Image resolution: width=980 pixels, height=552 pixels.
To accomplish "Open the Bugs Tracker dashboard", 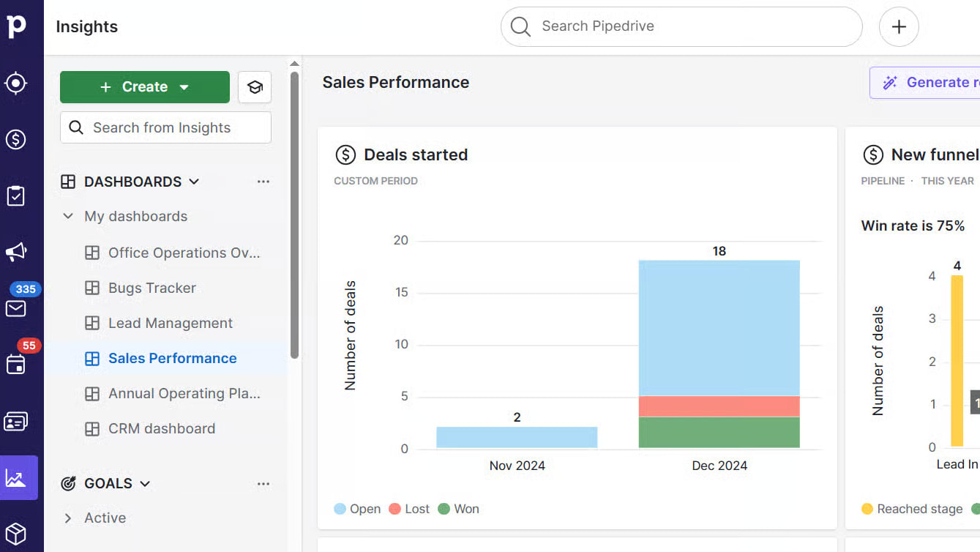I will click(x=152, y=288).
